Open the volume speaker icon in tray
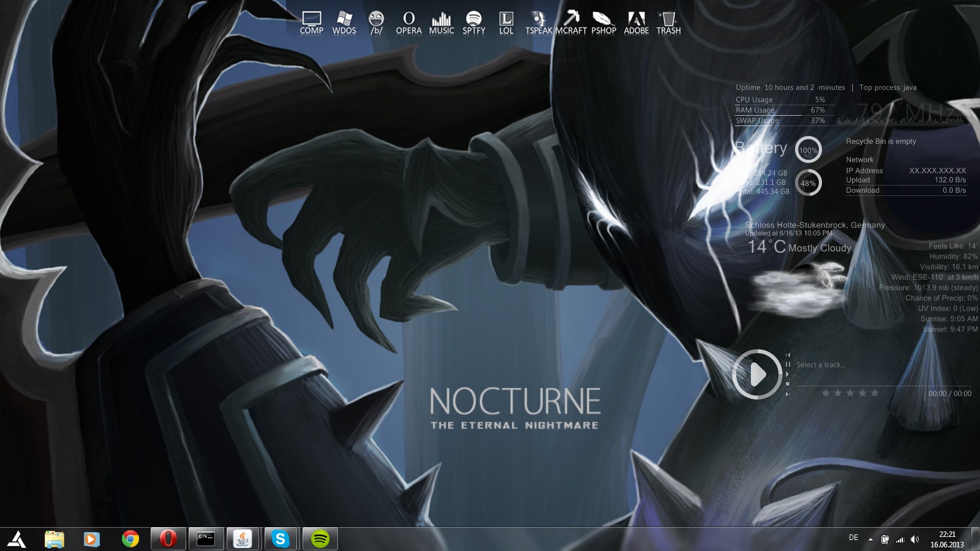 pyautogui.click(x=914, y=539)
